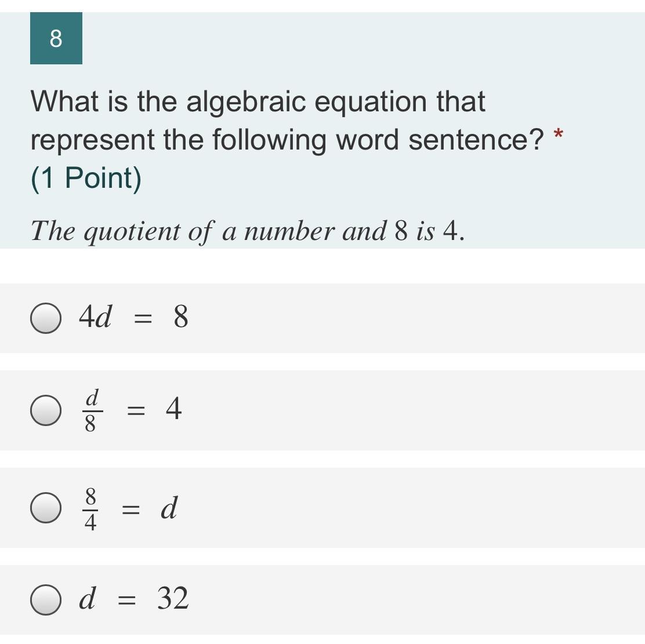Click the letter d after 8/4 equals
Viewport: 645px width, 644px height.
click(169, 508)
